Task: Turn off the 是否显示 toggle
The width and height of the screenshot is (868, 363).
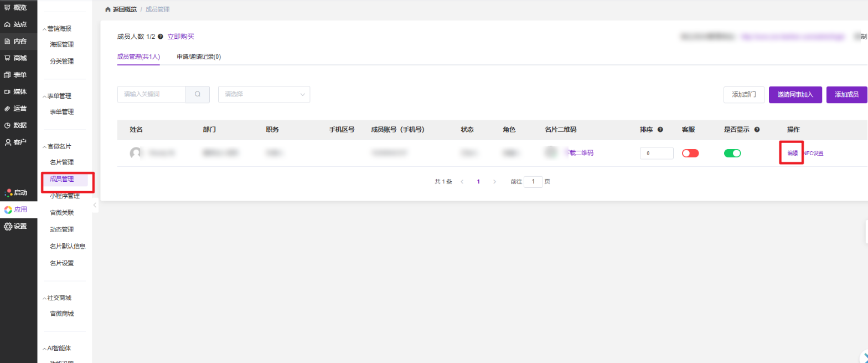Action: click(x=732, y=154)
